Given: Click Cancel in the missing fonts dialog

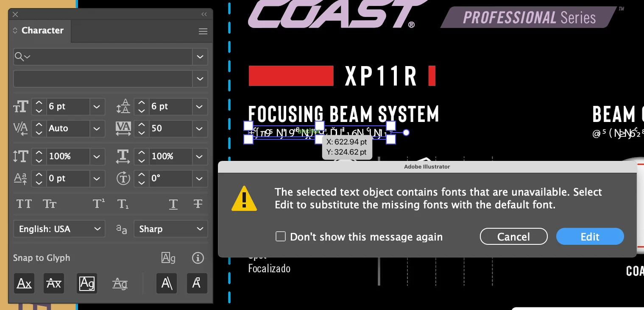Looking at the screenshot, I should (x=513, y=236).
